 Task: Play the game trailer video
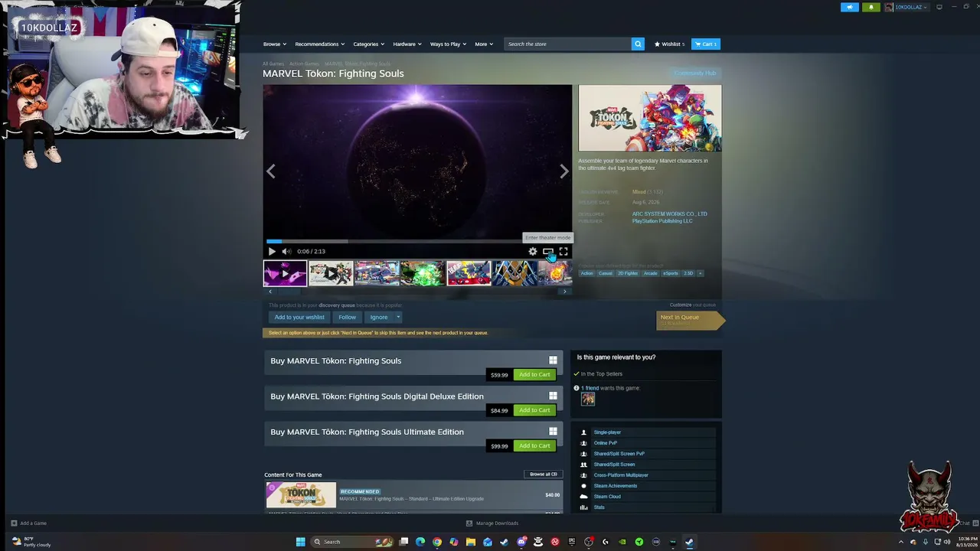272,251
